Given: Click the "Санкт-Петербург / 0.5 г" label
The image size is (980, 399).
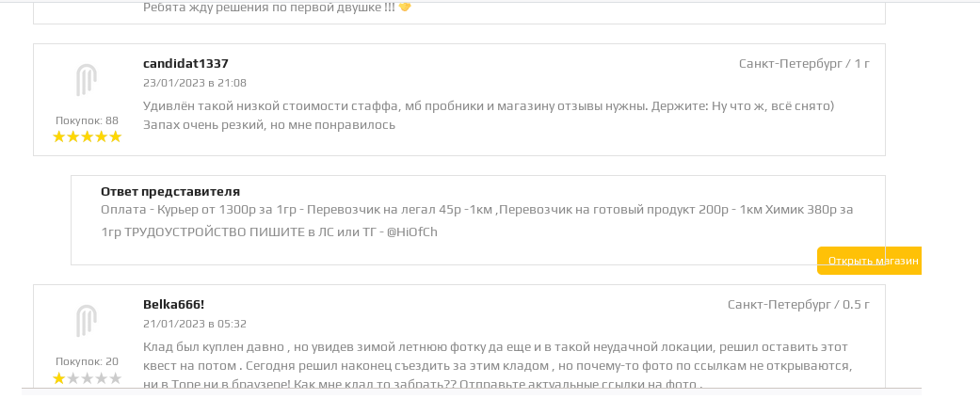Looking at the screenshot, I should click(x=798, y=305).
